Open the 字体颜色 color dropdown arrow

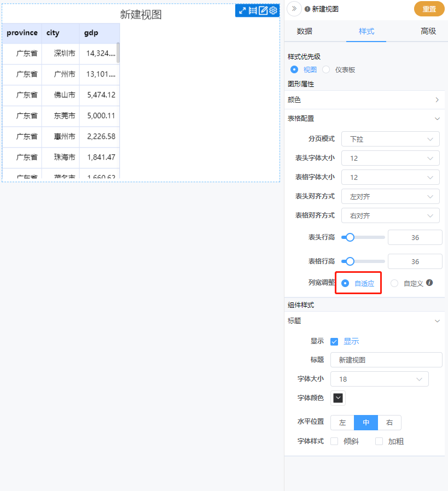click(x=338, y=398)
